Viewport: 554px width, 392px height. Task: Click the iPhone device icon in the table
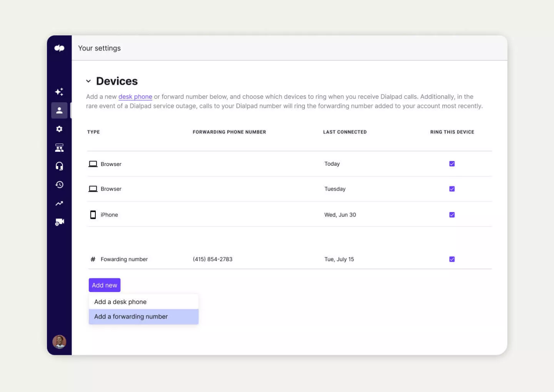93,214
